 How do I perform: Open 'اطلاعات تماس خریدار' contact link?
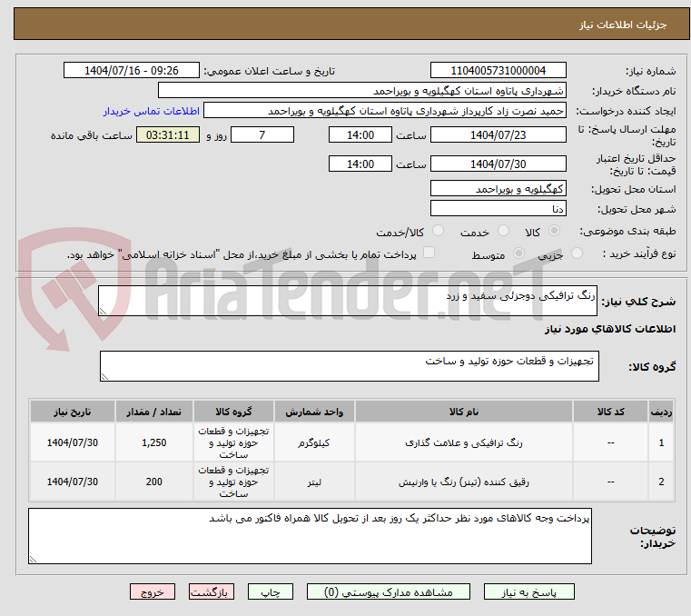pos(152,111)
